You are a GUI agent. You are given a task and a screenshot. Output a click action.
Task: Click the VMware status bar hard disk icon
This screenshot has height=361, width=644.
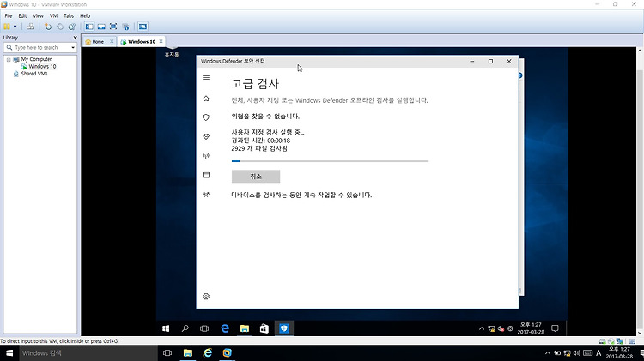point(602,341)
